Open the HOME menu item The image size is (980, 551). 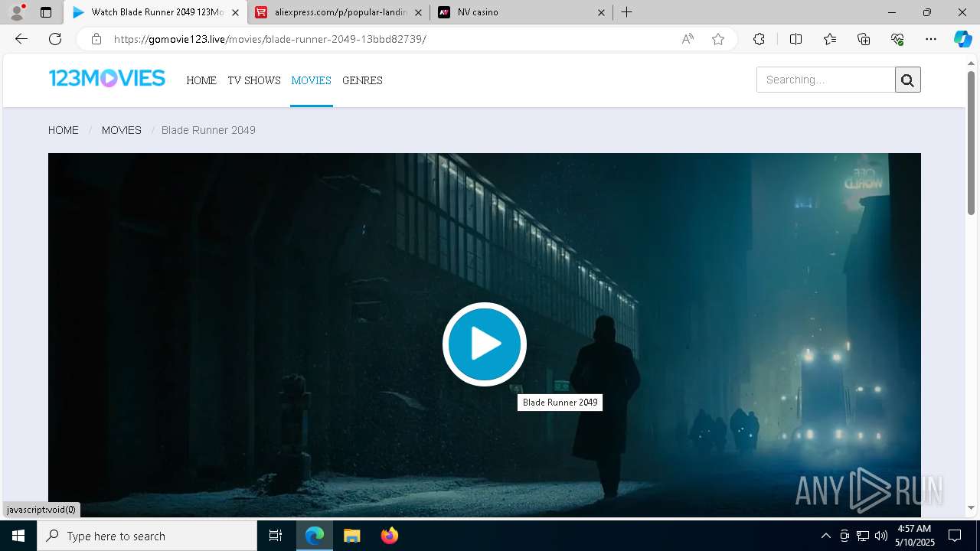click(201, 80)
